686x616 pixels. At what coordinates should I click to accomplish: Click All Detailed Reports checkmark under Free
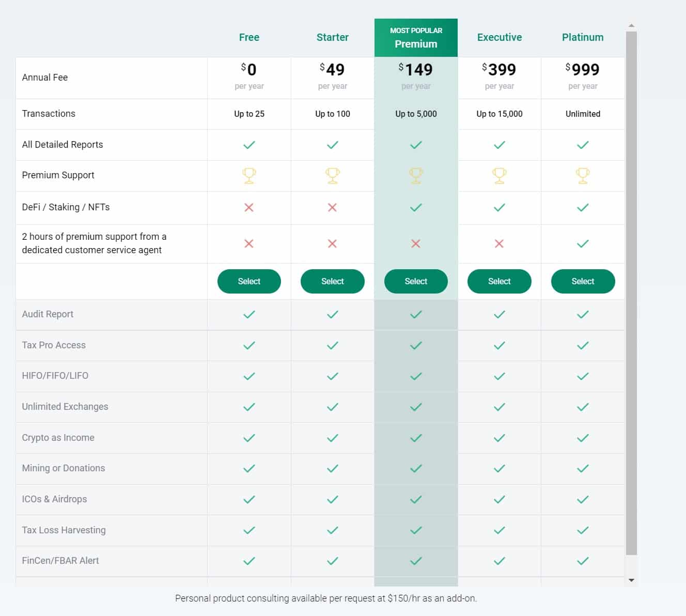tap(249, 145)
